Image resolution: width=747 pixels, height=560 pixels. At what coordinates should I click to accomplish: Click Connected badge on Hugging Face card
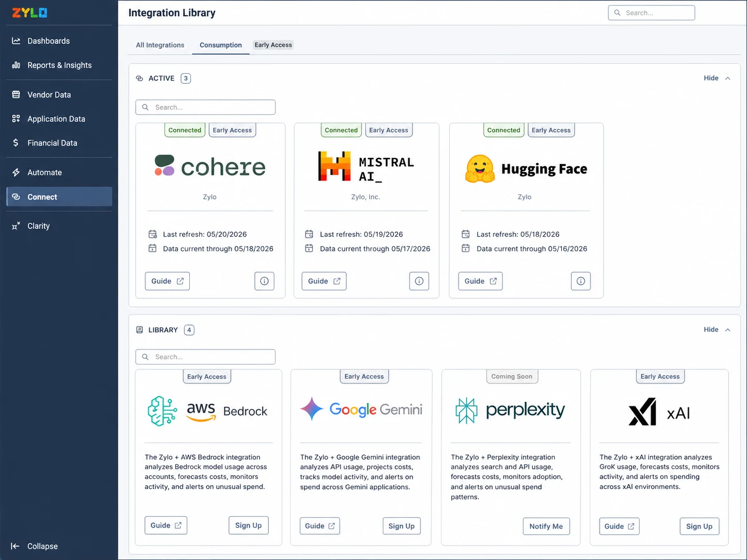pyautogui.click(x=504, y=130)
